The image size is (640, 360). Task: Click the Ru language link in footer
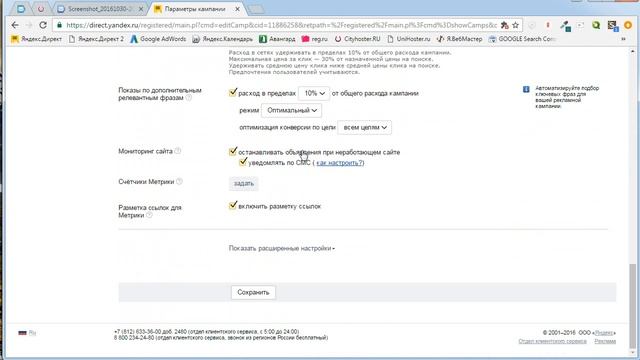[x=32, y=333]
